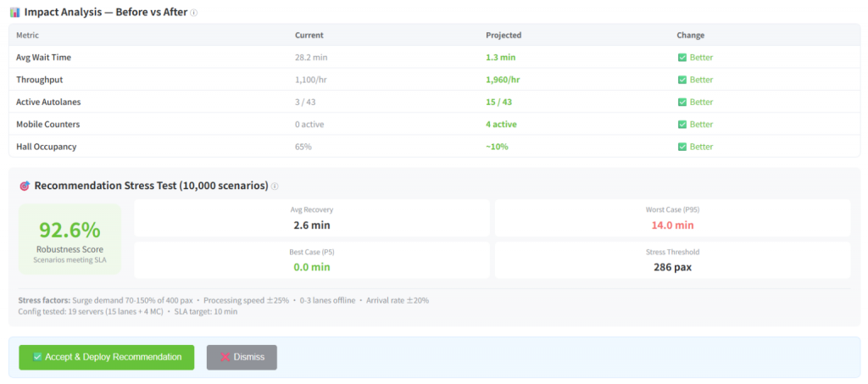The image size is (868, 384).
Task: Click green check icon in Avg Wait Time row
Action: click(682, 58)
